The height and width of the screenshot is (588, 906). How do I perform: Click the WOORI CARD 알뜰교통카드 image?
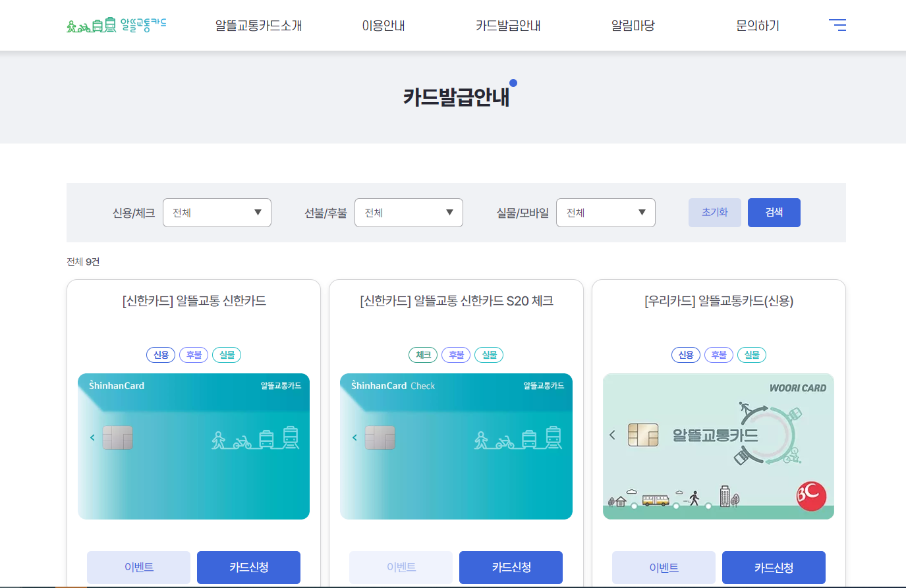(718, 446)
